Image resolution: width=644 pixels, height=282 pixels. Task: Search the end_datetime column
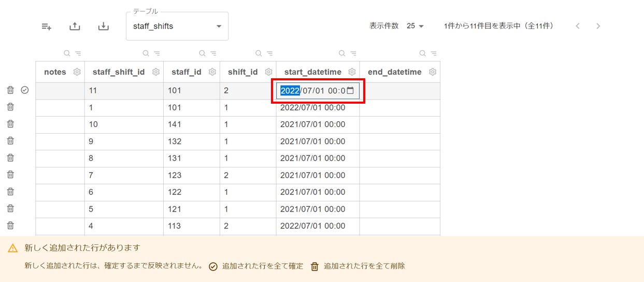pos(423,53)
